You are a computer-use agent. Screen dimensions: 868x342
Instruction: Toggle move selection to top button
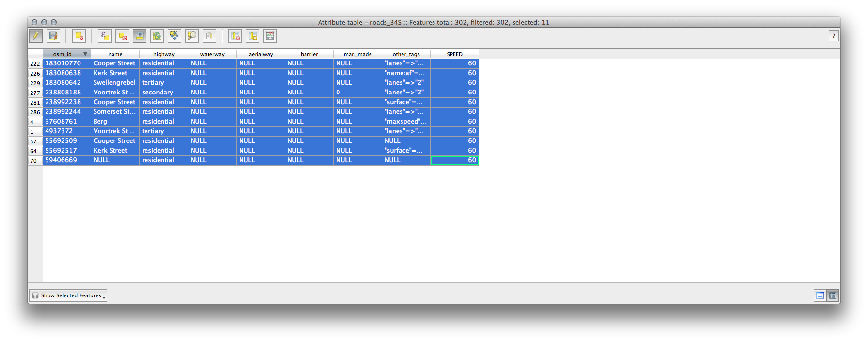pos(140,36)
